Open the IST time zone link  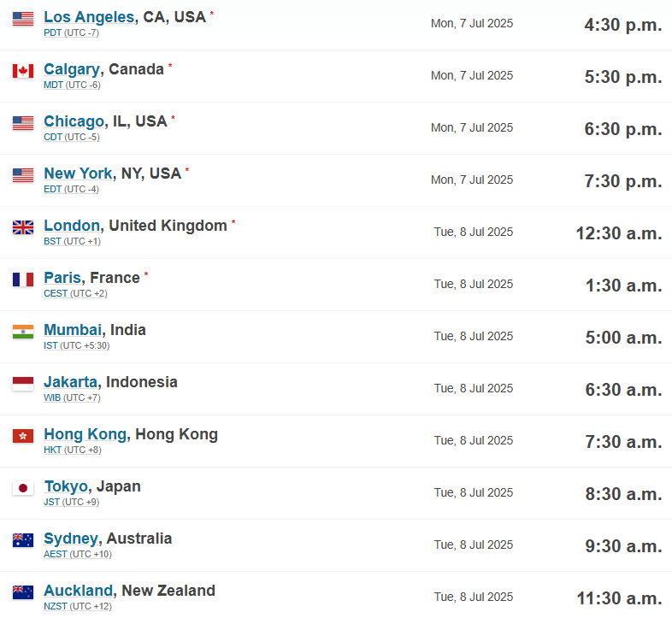pyautogui.click(x=50, y=345)
